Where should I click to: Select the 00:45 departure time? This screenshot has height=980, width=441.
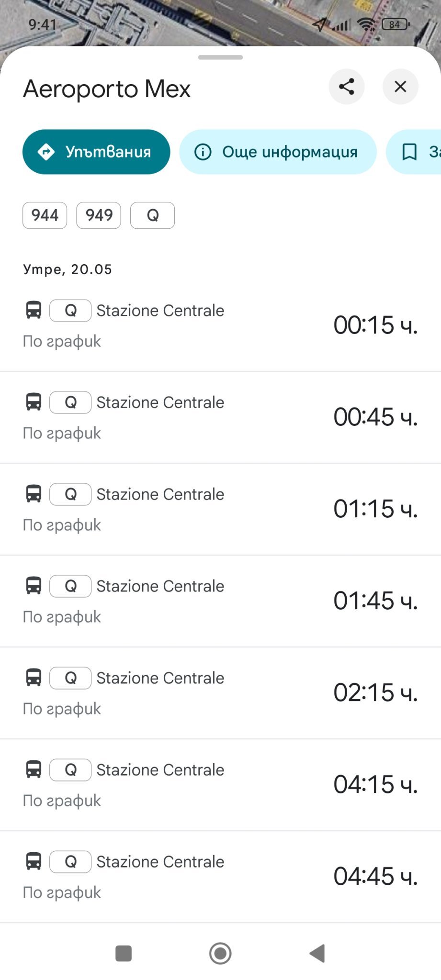[x=375, y=417]
